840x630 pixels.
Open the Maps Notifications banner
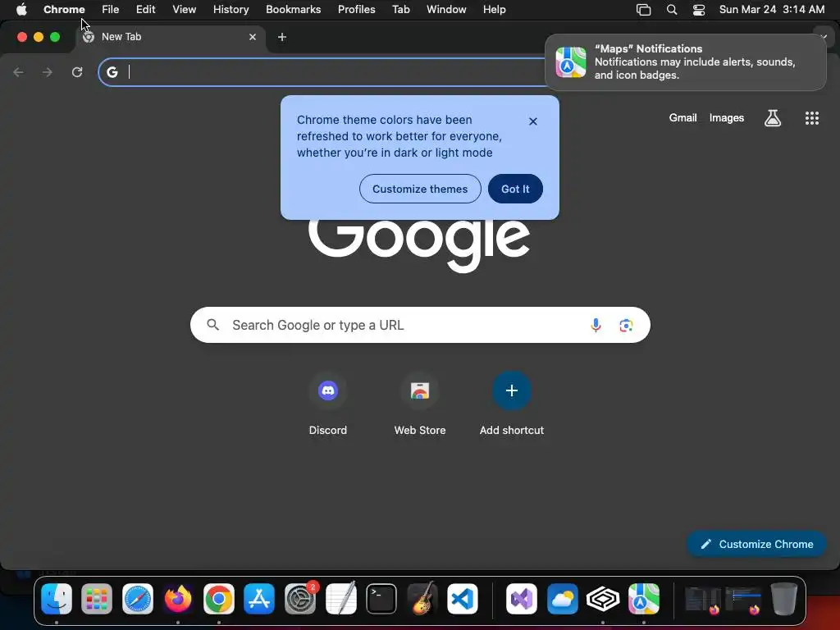click(x=686, y=62)
